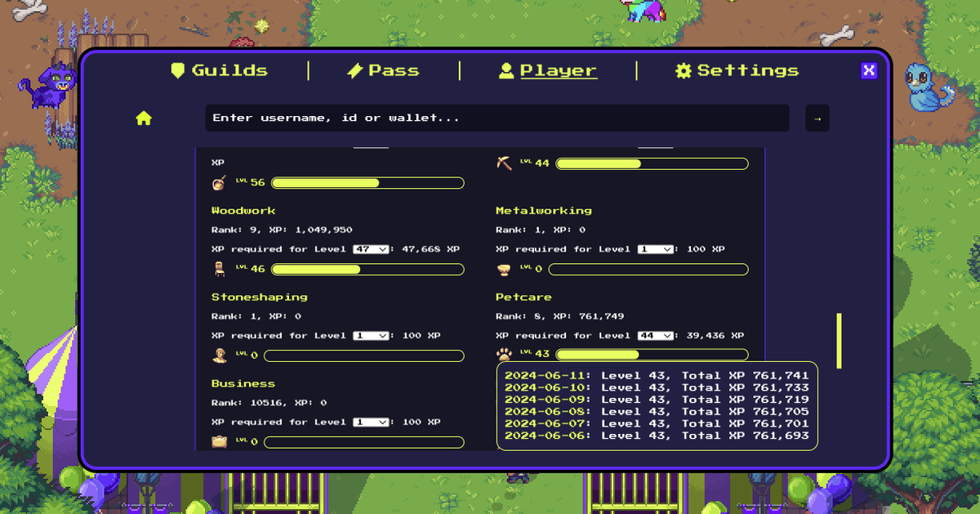
Task: Click the yellow home icon
Action: (144, 118)
